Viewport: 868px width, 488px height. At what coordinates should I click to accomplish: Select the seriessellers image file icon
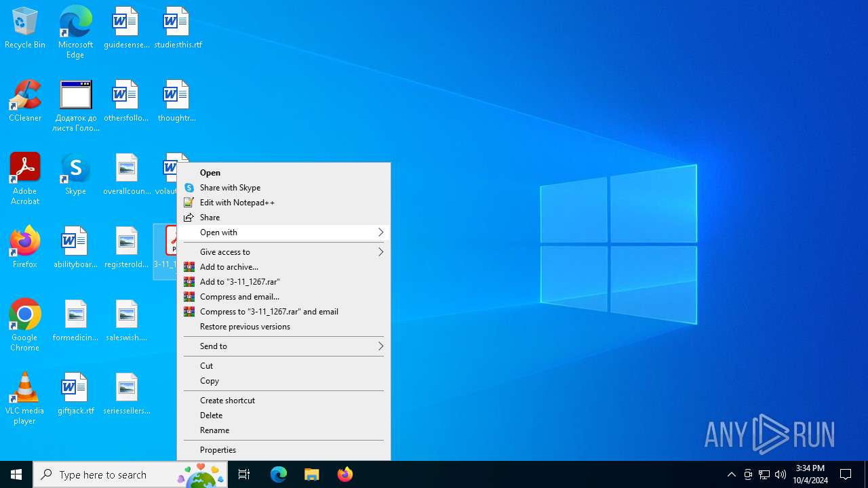click(126, 394)
